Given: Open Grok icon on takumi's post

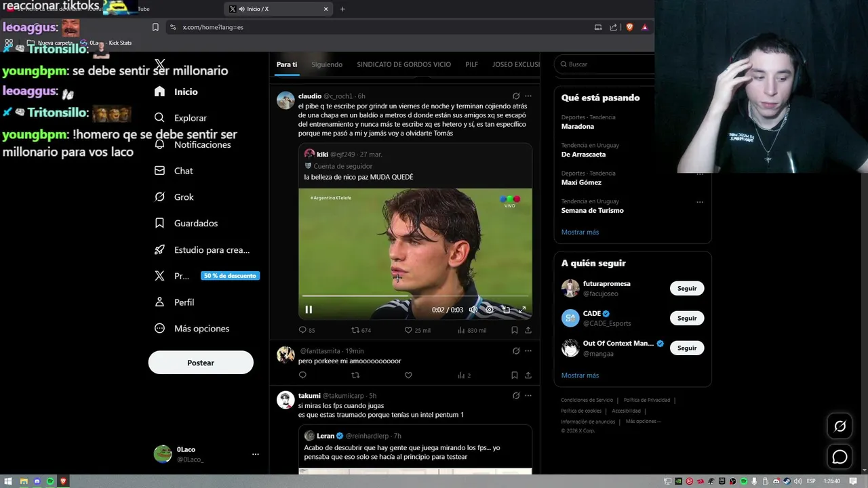Looking at the screenshot, I should click(x=516, y=396).
